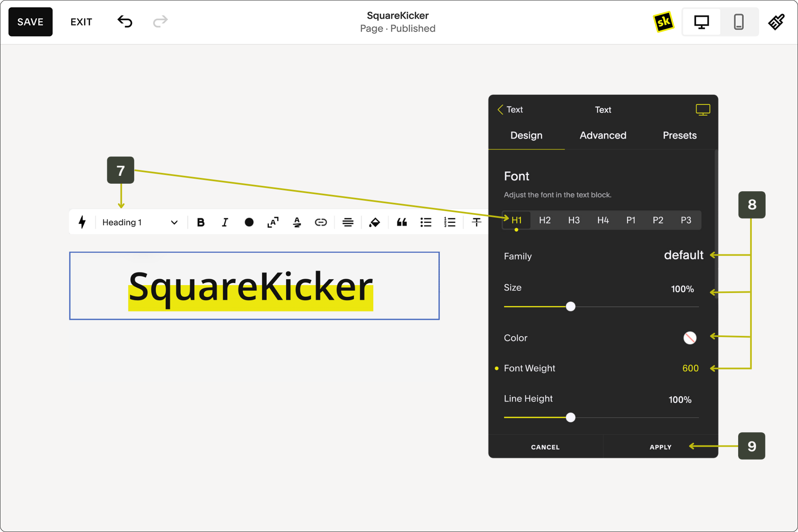Screen dimensions: 798x532
Task: Open the Design tab
Action: 526,135
